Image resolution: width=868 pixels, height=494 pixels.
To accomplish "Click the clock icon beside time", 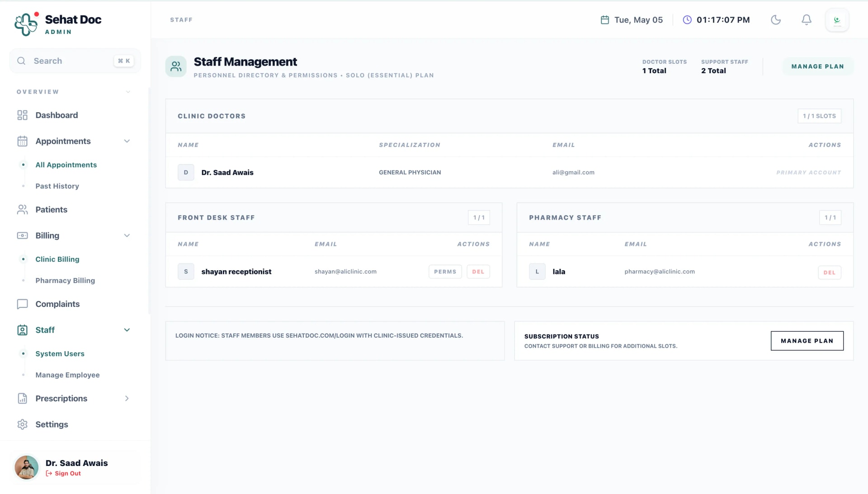I will click(687, 20).
